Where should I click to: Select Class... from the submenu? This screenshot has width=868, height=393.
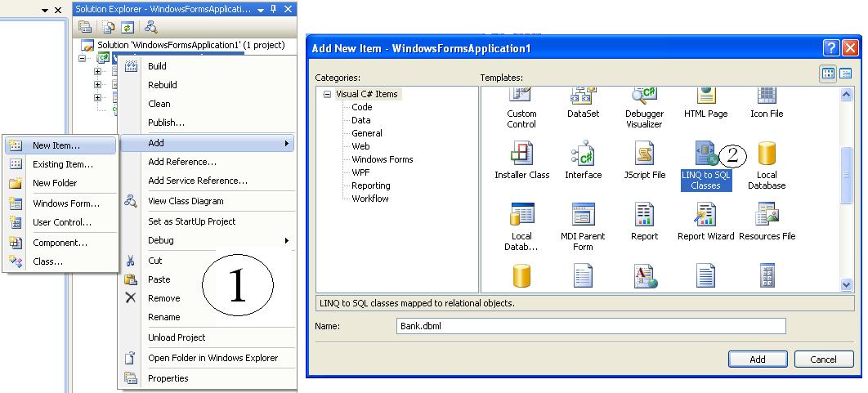[61, 261]
